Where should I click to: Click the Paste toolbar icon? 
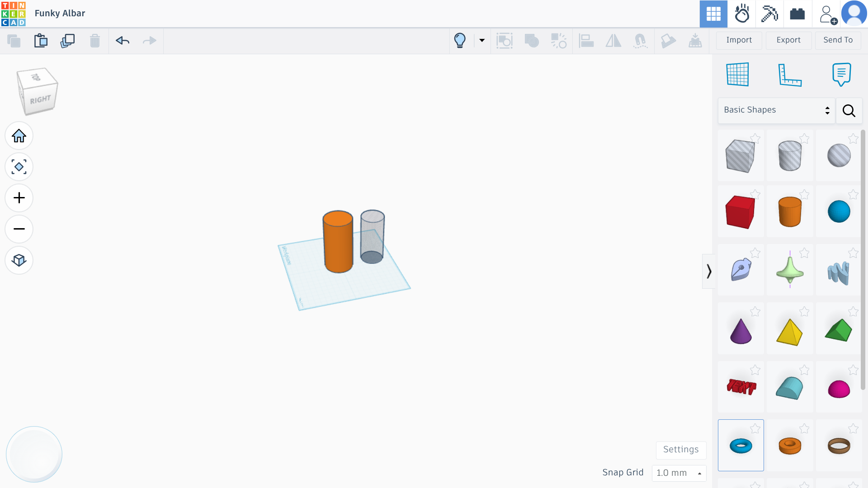click(41, 41)
